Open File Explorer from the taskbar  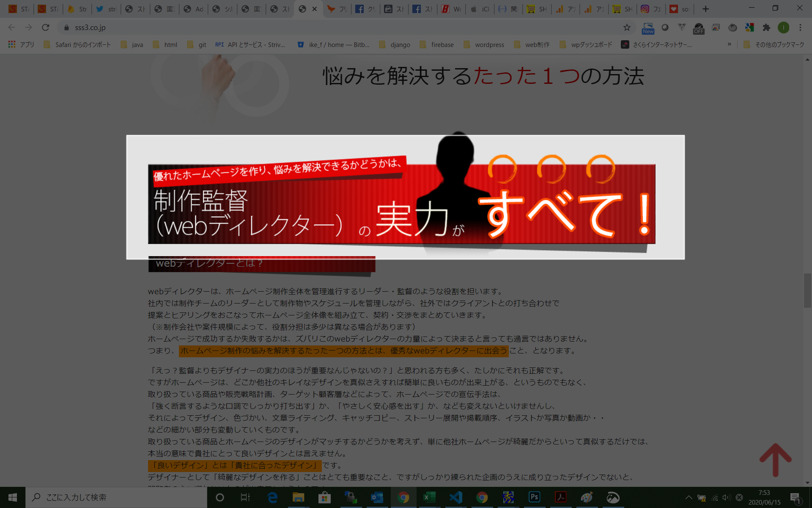[299, 497]
